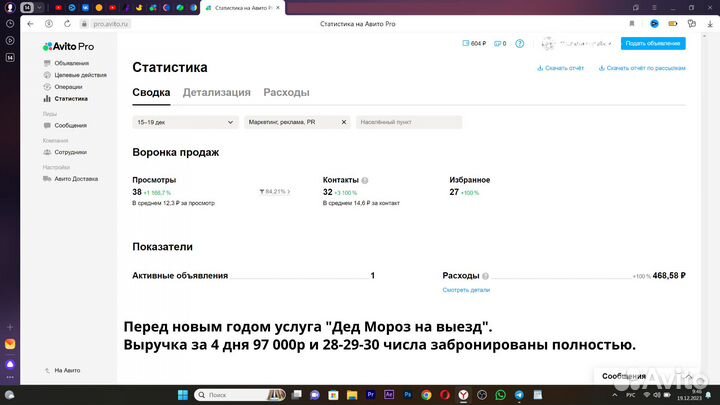Launch Photoshop from taskbar

click(408, 395)
